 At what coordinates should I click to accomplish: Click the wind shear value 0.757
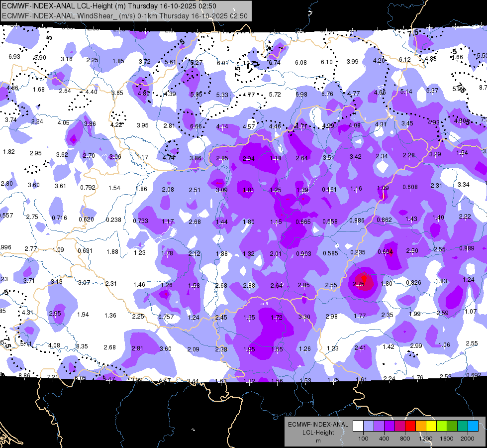166,317
